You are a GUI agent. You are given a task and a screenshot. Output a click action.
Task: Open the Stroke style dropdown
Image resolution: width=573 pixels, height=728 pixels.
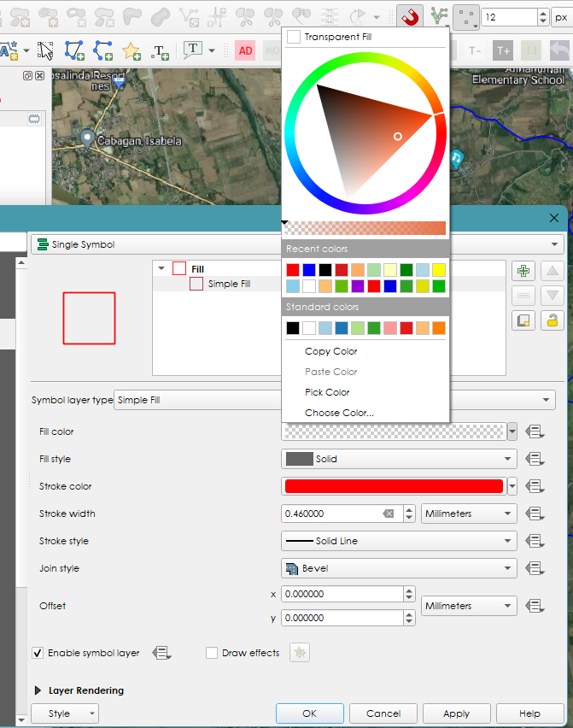point(399,541)
